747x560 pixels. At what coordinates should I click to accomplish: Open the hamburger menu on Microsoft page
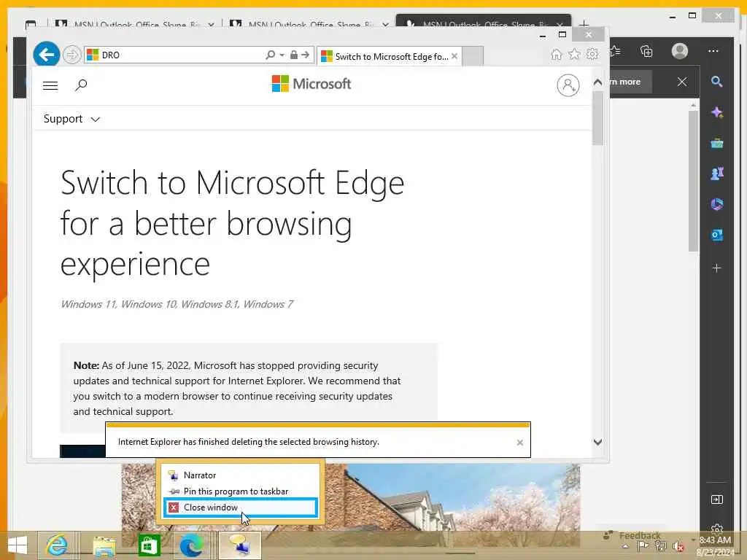pos(50,86)
